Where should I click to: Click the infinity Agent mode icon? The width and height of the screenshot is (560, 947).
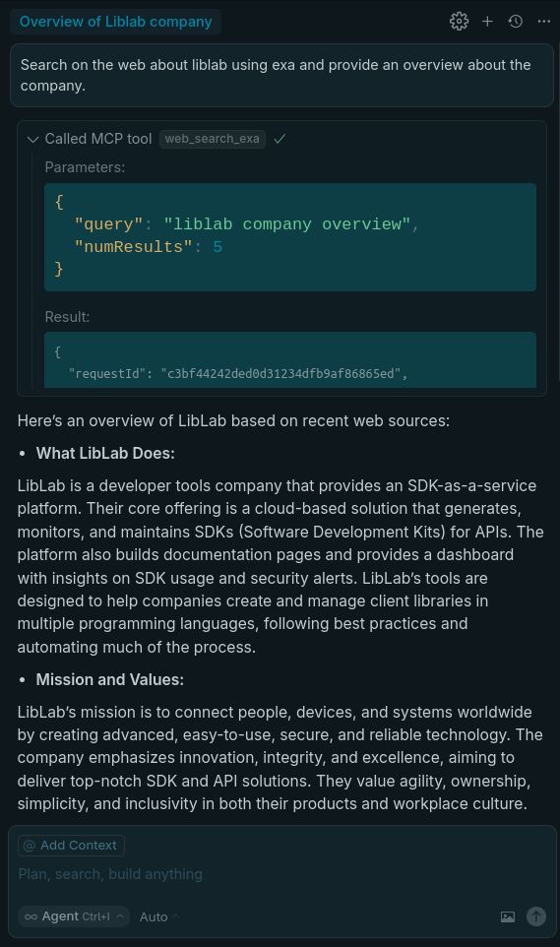pos(31,916)
